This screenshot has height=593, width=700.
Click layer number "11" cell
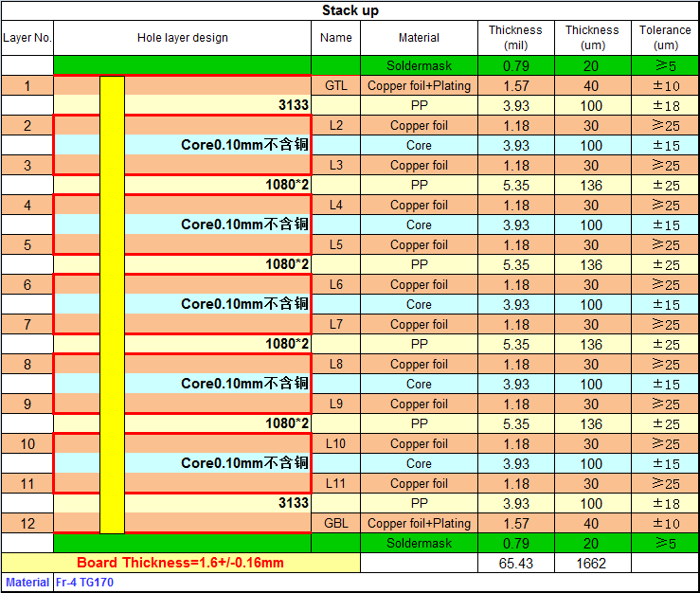pyautogui.click(x=27, y=483)
